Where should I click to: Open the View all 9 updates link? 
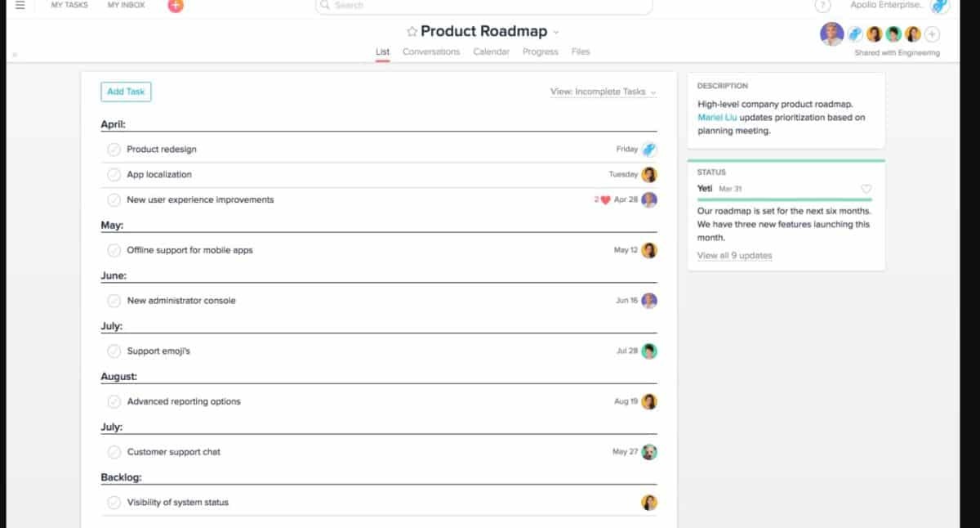[734, 256]
